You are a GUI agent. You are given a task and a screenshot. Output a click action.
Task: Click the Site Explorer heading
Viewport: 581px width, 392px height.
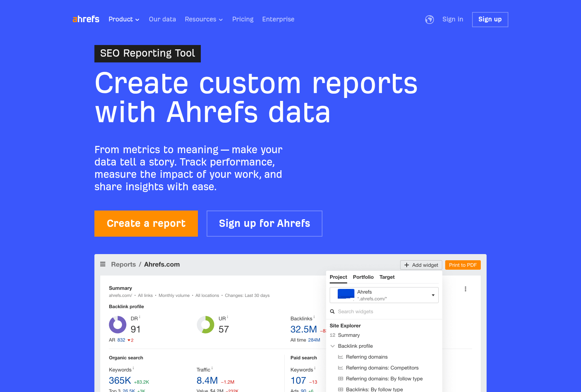(345, 326)
